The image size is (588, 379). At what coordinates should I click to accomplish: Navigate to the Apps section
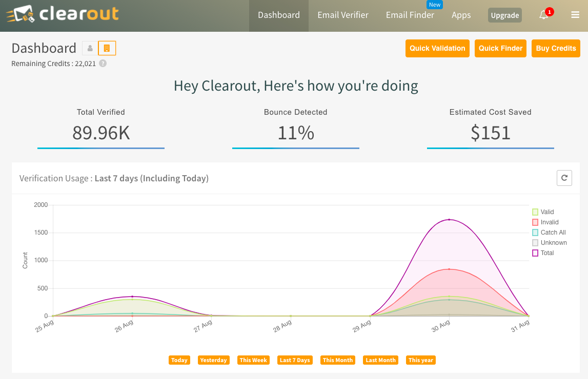tap(461, 15)
